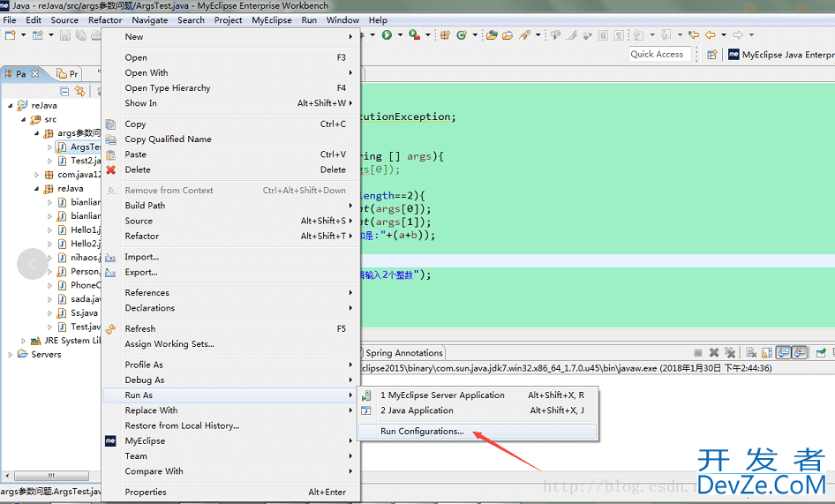Viewport: 835px width, 504px height.
Task: Select Hello1.java in Package Explorer
Action: click(79, 229)
